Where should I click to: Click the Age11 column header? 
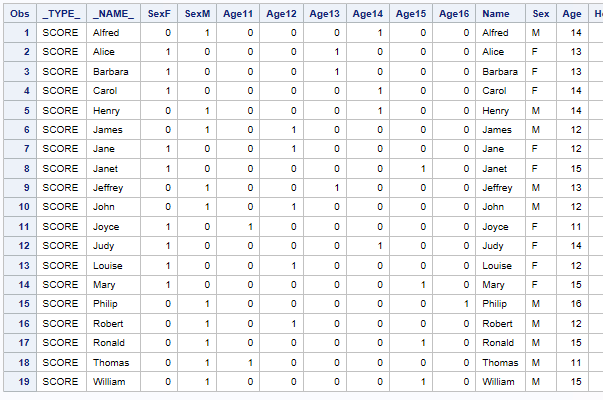point(238,14)
